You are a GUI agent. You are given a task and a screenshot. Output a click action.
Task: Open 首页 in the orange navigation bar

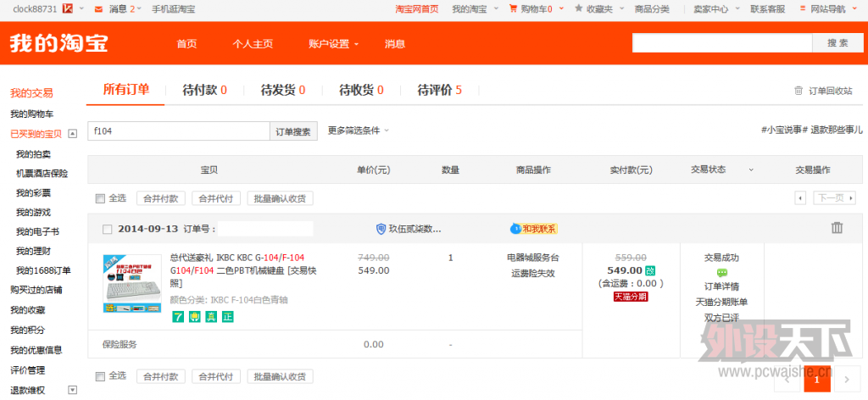pyautogui.click(x=186, y=44)
